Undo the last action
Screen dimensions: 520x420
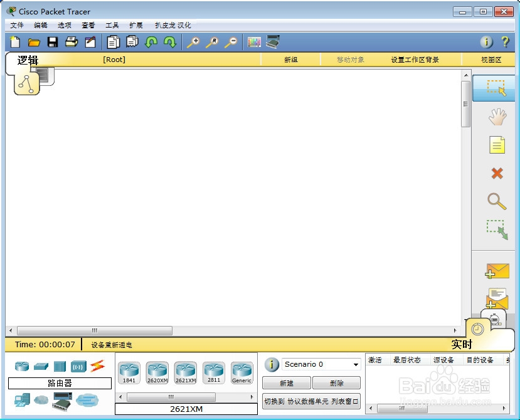tap(151, 42)
